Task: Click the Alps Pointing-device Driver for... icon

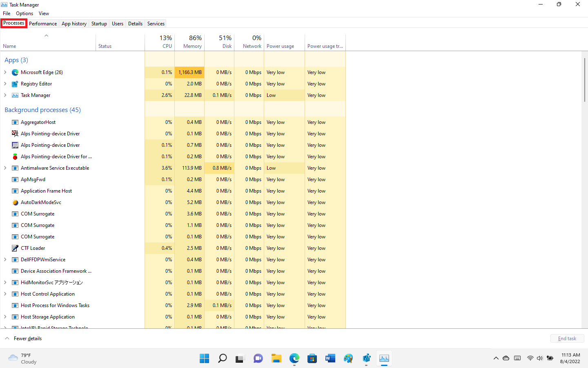Action: click(x=15, y=157)
